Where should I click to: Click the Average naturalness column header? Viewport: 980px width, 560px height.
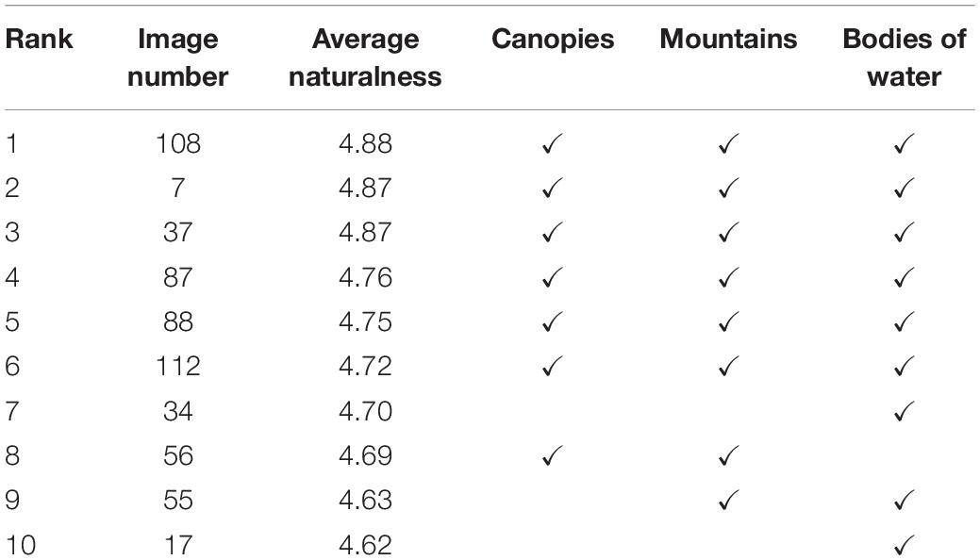[365, 58]
